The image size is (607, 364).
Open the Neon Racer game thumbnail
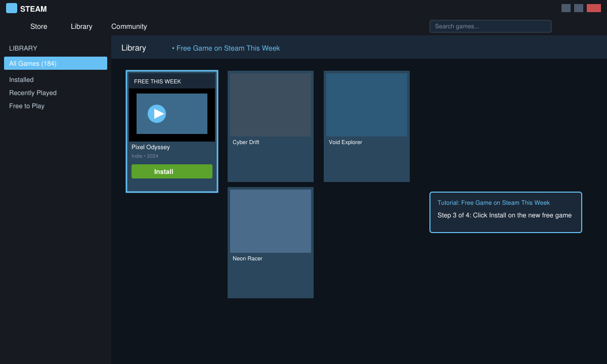(271, 221)
